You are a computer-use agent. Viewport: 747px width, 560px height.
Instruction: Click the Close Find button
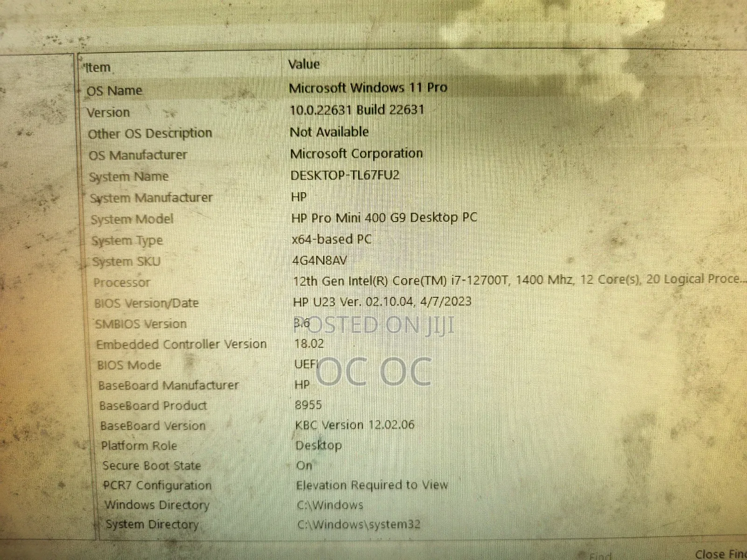pos(720,554)
